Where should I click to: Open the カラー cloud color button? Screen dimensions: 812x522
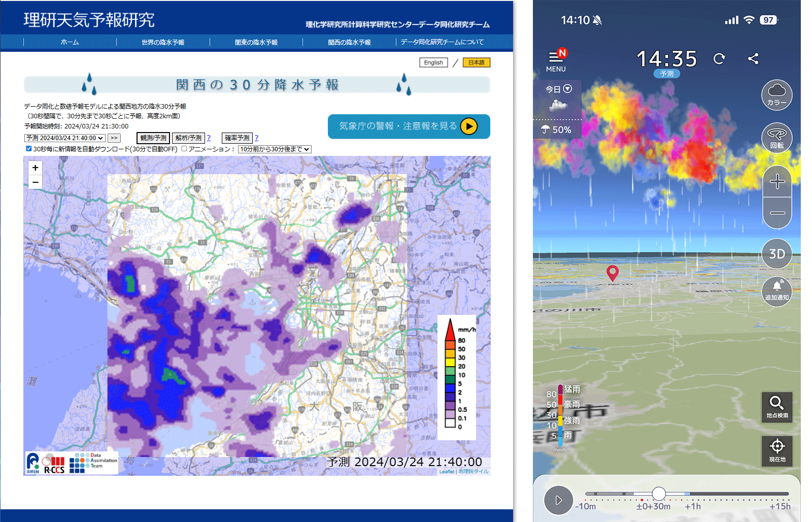click(776, 95)
